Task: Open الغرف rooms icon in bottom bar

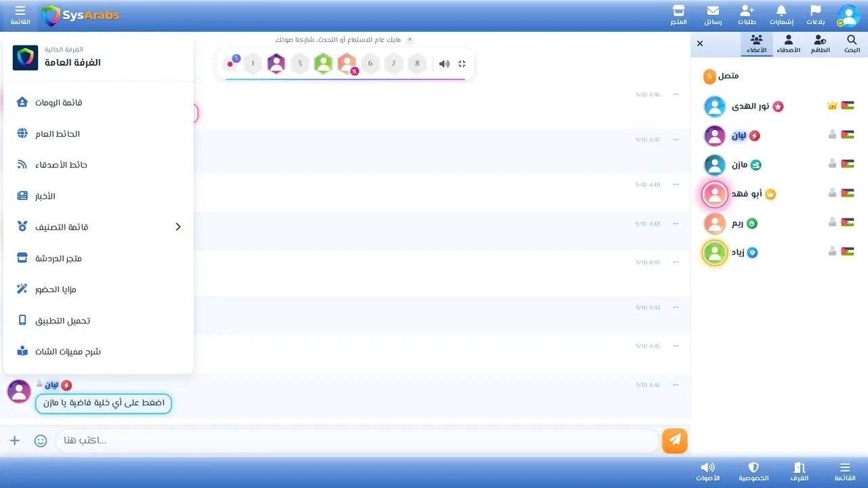Action: (x=800, y=472)
